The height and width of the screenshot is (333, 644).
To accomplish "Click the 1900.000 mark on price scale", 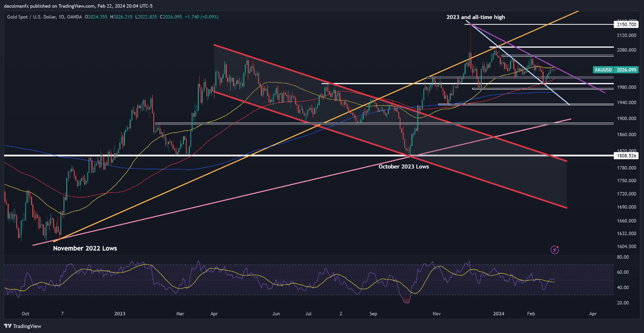I will click(x=626, y=119).
